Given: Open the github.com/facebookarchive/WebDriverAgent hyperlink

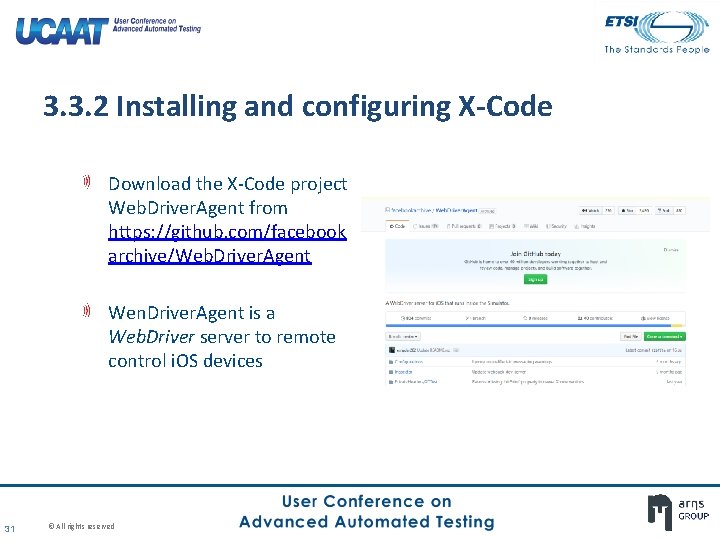Looking at the screenshot, I should [227, 243].
